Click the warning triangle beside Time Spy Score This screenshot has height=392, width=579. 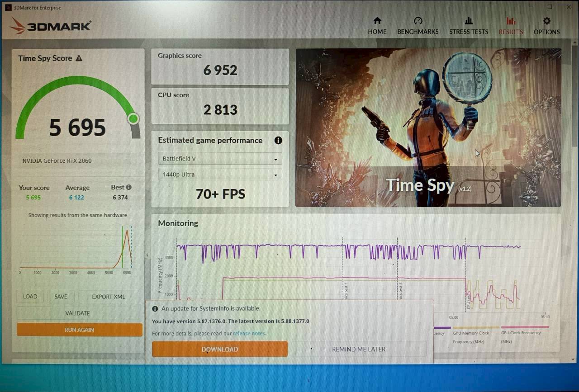point(80,58)
